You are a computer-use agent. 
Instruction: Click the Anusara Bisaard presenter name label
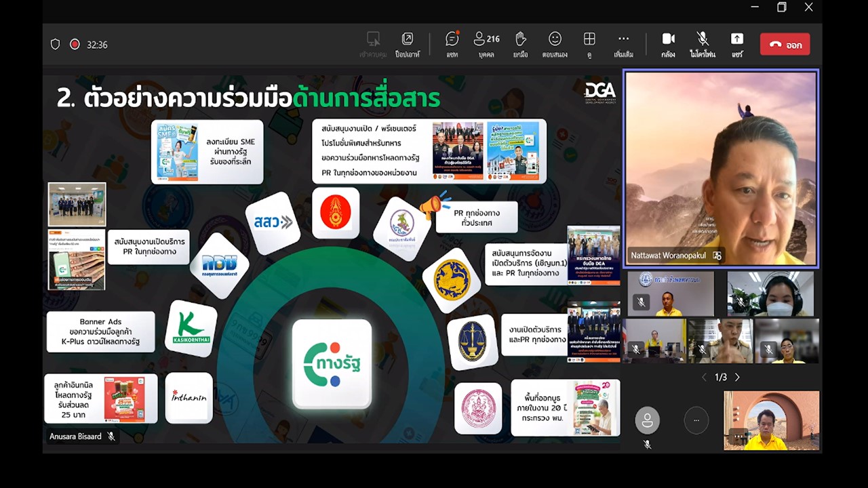coord(75,436)
